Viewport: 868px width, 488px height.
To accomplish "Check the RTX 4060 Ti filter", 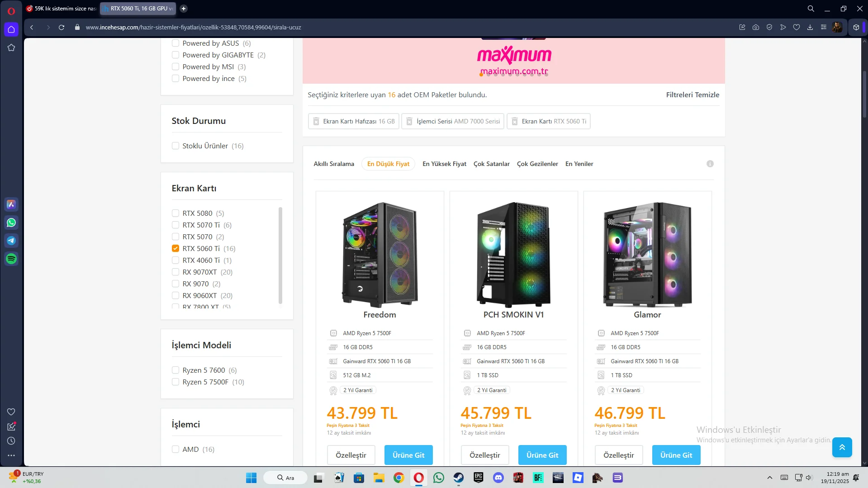I will point(175,261).
